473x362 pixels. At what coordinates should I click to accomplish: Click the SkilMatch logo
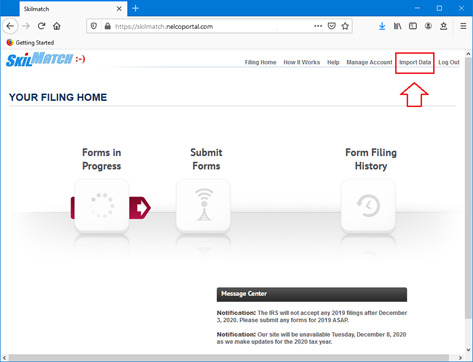[x=45, y=59]
